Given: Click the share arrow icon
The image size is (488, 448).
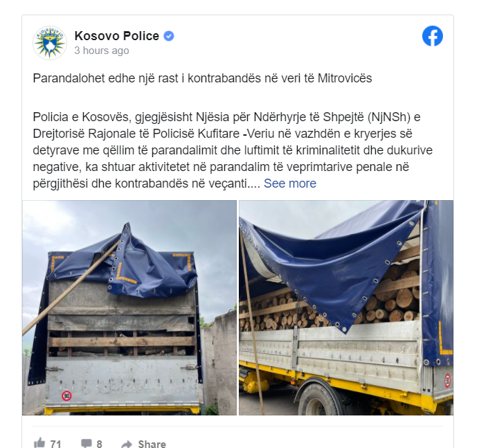Looking at the screenshot, I should click(127, 444).
